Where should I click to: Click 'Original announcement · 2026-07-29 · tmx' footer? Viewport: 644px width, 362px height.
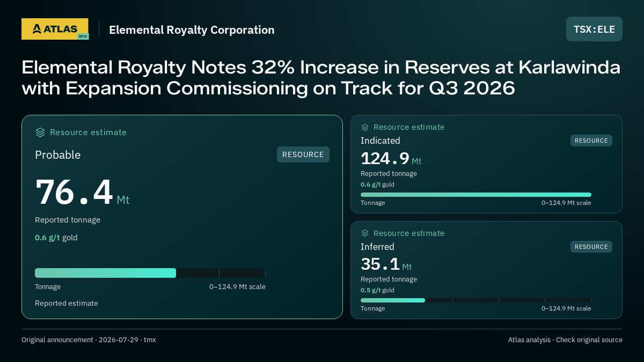coord(89,340)
